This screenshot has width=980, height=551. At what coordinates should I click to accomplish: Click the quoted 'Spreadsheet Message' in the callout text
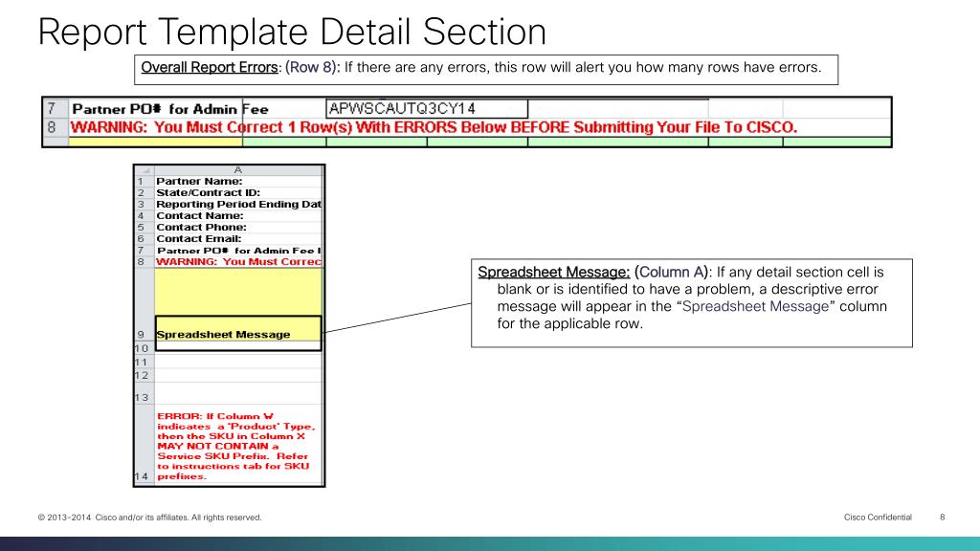tap(755, 307)
